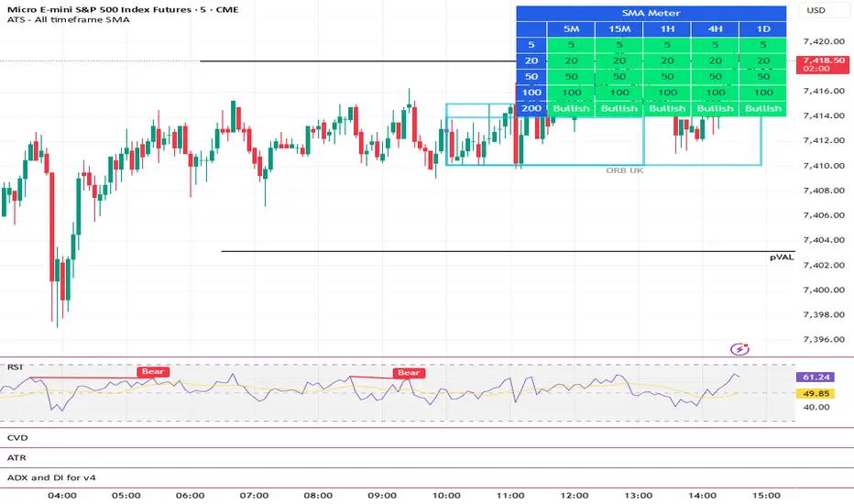Select the 4H column header in SMA Meter
This screenshot has width=854, height=504.
click(x=715, y=29)
